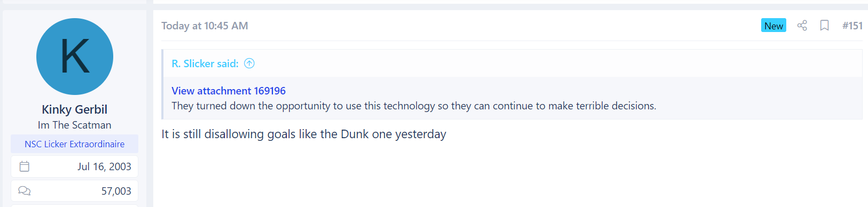
Task: Click the 57,003 message count
Action: click(x=116, y=191)
